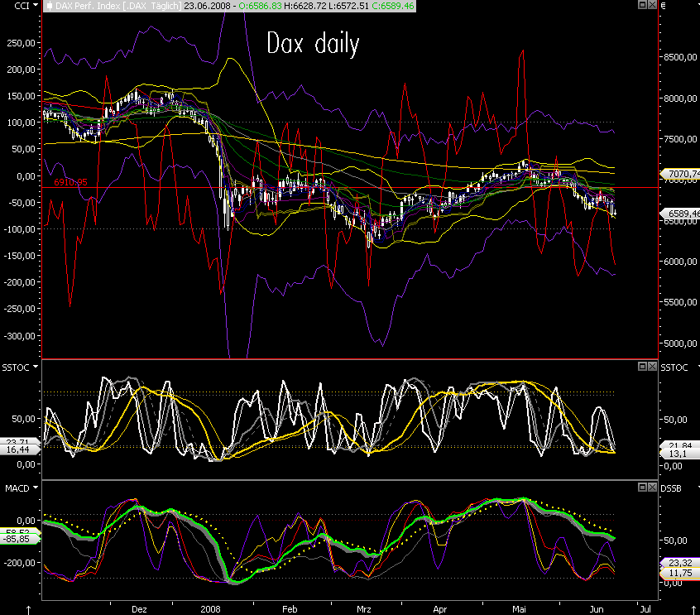Open the CCI indicator dropdown
The width and height of the screenshot is (700, 615).
pyautogui.click(x=36, y=5)
